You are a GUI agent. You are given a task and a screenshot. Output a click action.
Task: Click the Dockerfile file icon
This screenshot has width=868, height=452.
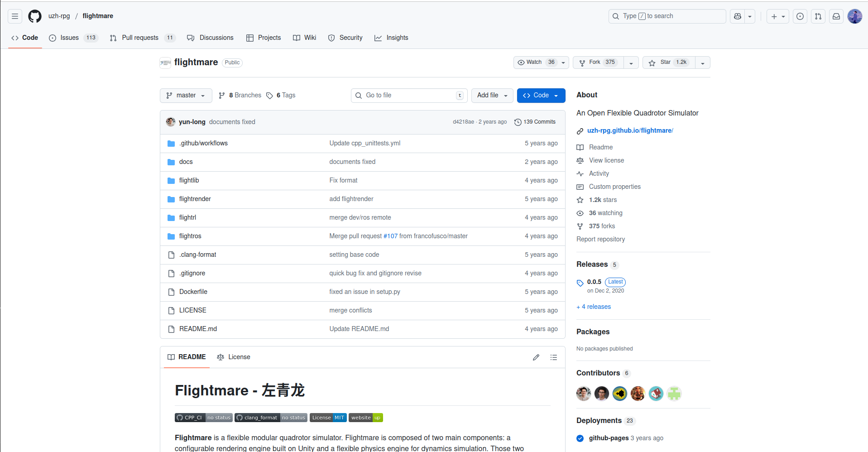tap(171, 292)
